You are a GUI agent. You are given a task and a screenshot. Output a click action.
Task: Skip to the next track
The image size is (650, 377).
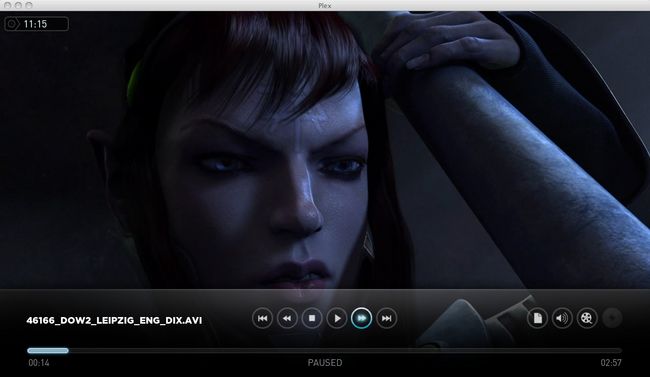click(386, 318)
